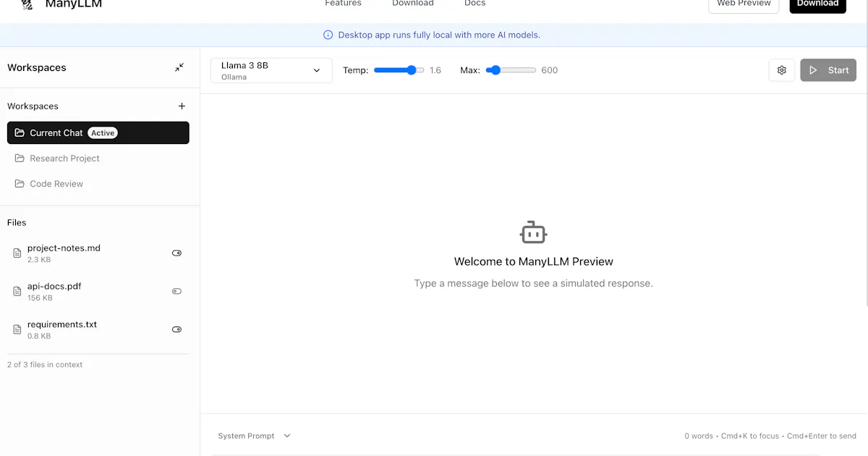
Task: Click the requirements.txt file name
Action: coord(62,324)
